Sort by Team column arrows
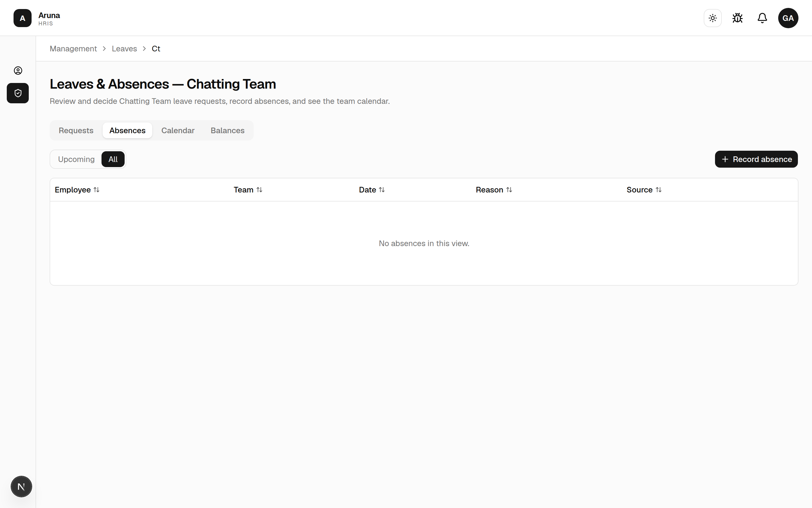 (259, 190)
